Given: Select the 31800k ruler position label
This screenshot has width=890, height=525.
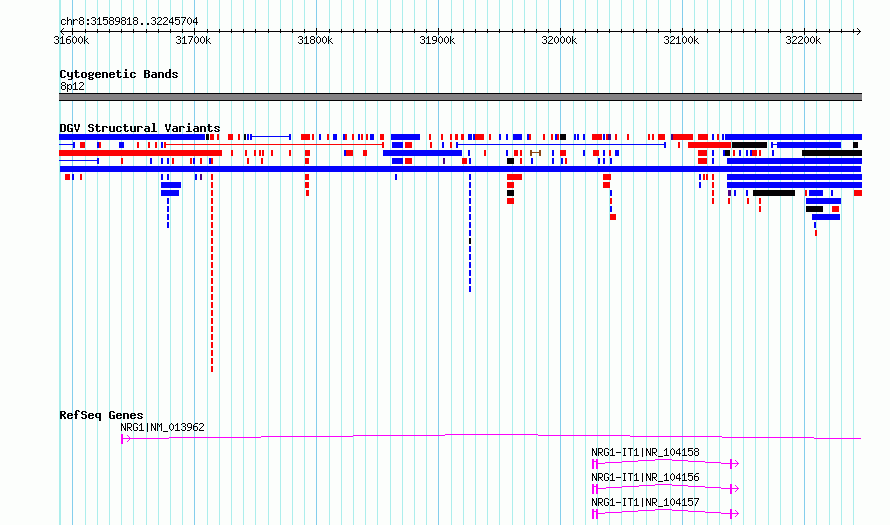Looking at the screenshot, I should point(315,40).
